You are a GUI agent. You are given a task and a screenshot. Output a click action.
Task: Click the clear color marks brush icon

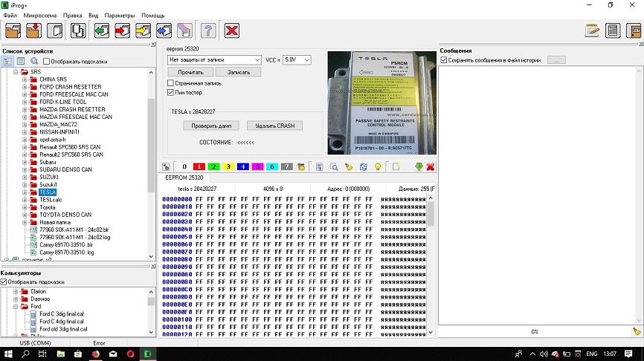[x=301, y=166]
